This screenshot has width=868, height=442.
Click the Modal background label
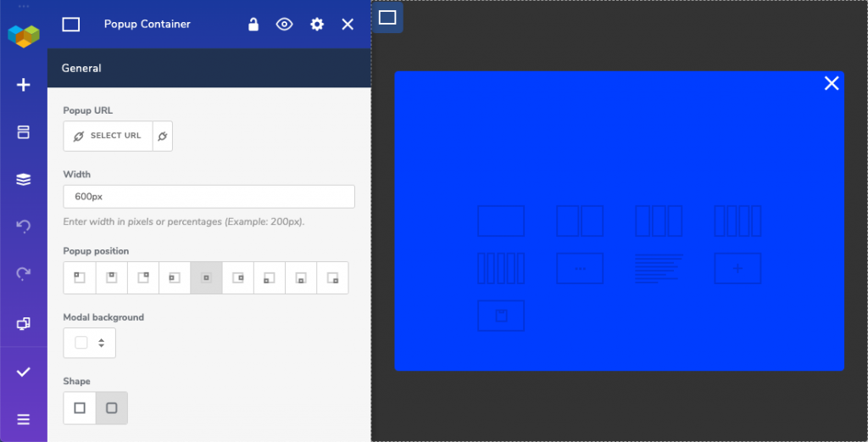coord(103,317)
